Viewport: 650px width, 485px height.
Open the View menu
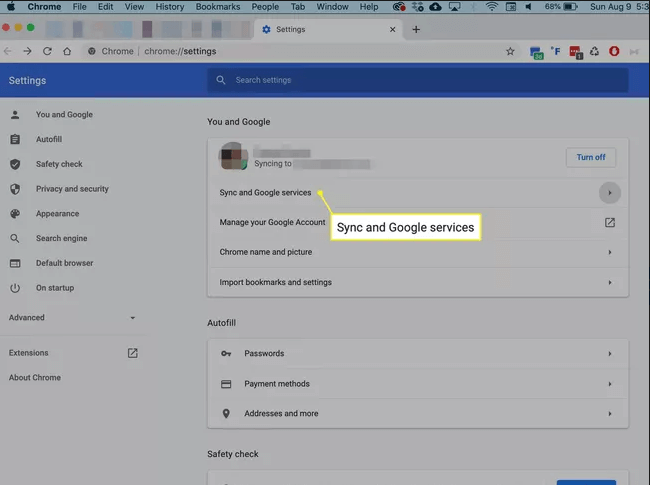134,7
